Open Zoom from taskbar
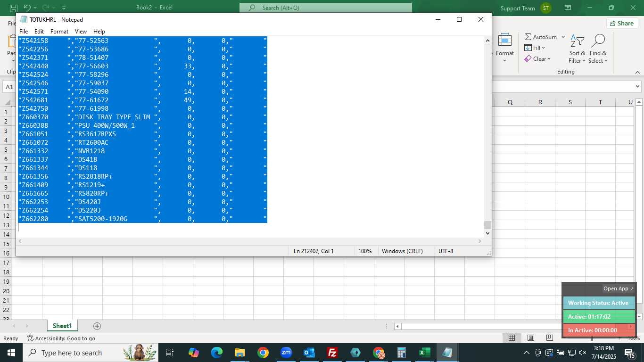 [286, 353]
